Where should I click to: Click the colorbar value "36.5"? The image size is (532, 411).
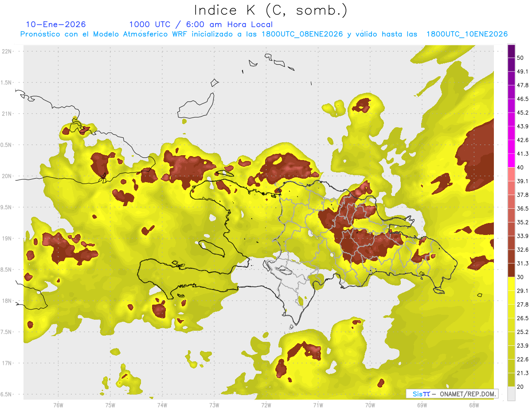click(x=523, y=209)
